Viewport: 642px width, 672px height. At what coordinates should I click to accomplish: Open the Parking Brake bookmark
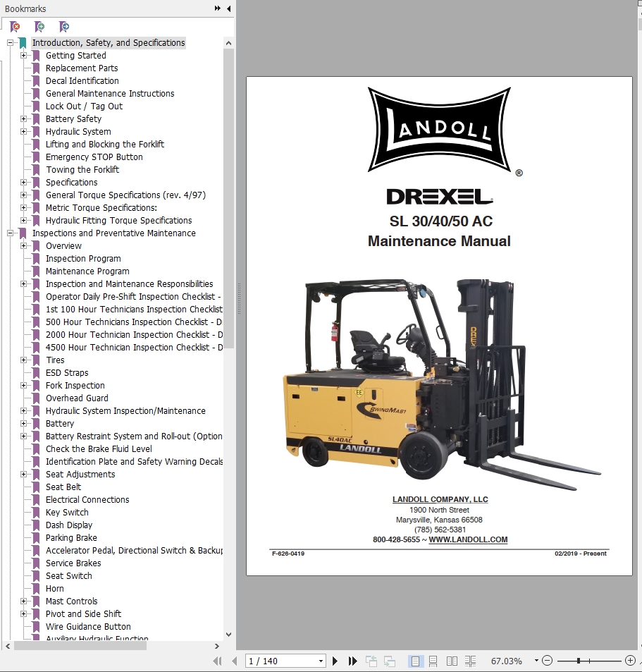pyautogui.click(x=71, y=538)
